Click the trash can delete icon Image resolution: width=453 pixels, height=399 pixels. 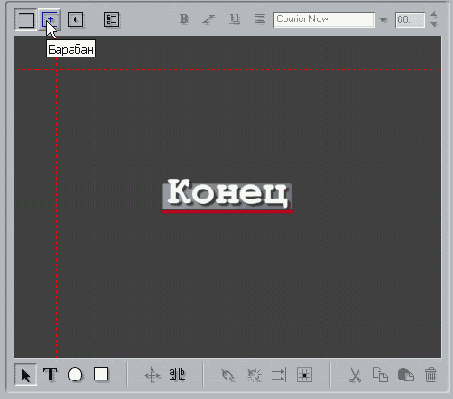tap(431, 375)
